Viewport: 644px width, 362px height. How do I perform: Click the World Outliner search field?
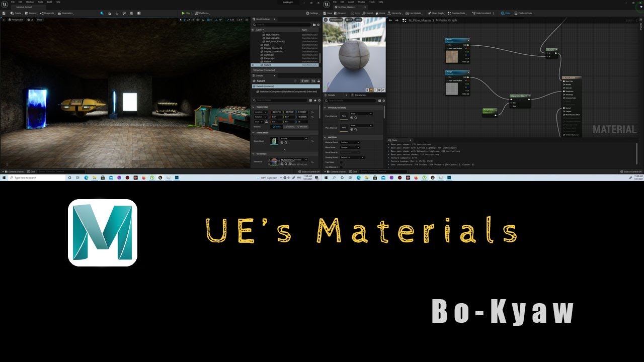281,24
